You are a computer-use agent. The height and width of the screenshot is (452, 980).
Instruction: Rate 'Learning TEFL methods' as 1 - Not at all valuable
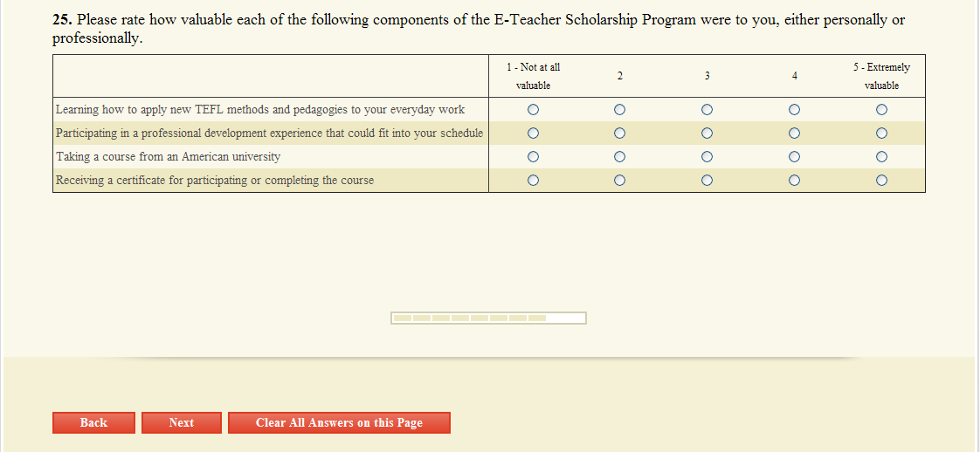(533, 110)
